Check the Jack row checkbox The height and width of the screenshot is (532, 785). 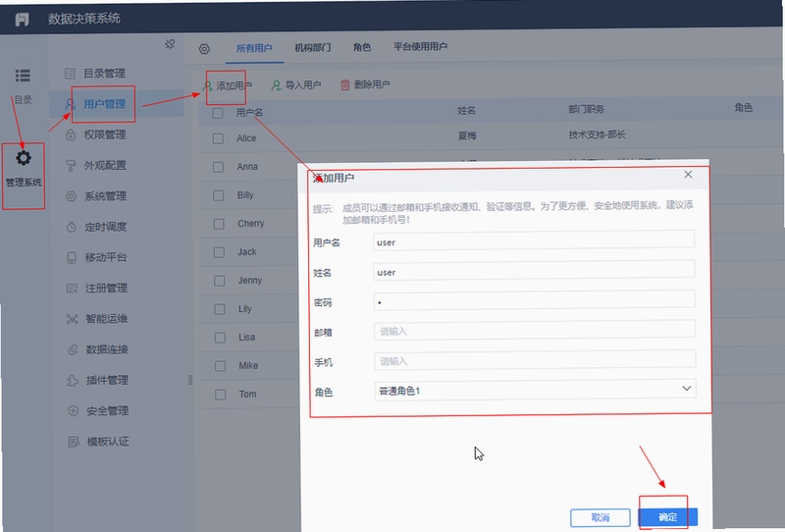click(x=219, y=252)
